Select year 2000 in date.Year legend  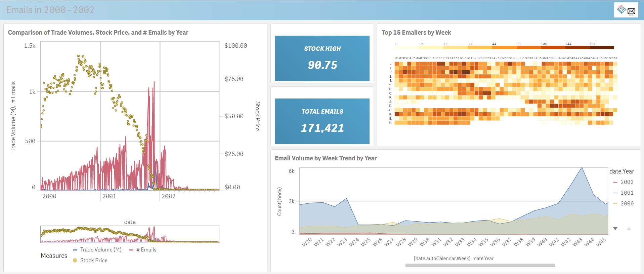624,203
